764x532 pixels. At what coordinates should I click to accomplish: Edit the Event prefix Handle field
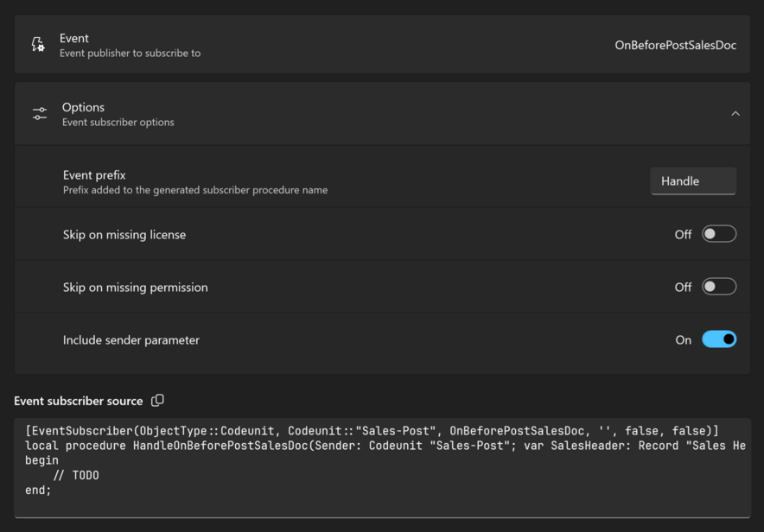coord(693,181)
